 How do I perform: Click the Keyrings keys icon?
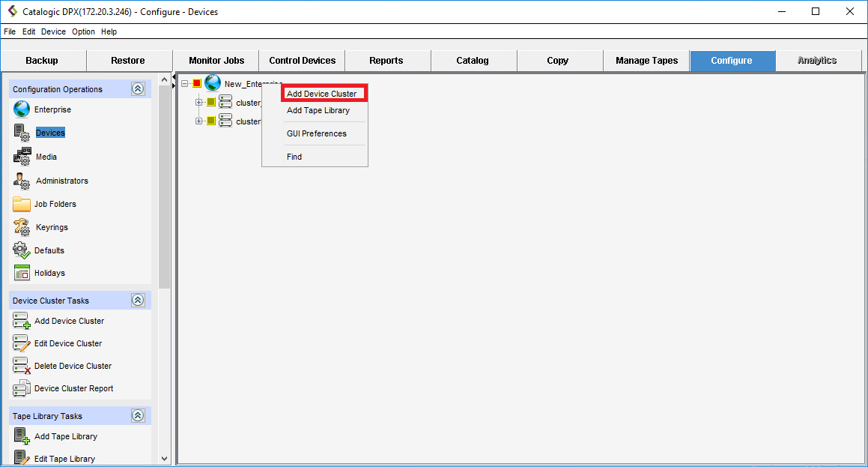tap(22, 227)
